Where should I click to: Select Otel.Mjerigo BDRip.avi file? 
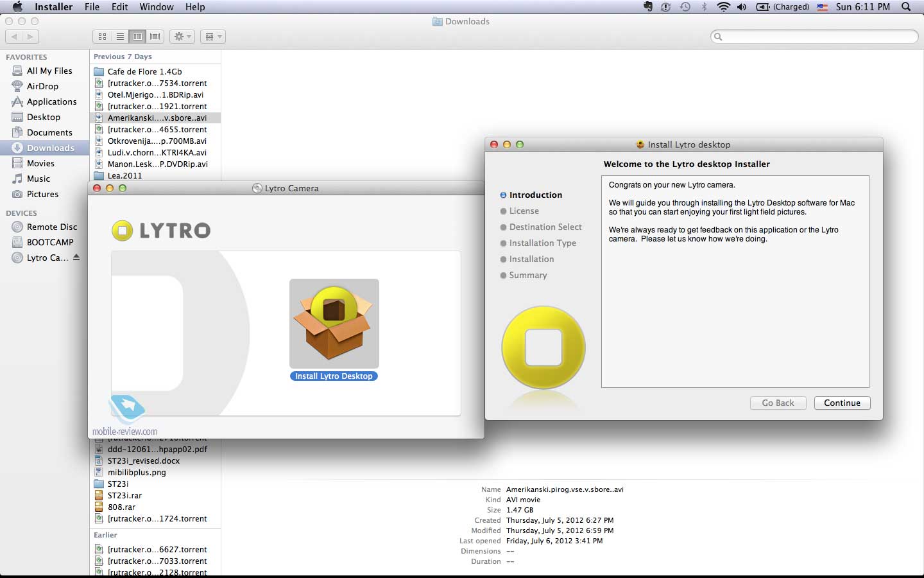(x=155, y=94)
